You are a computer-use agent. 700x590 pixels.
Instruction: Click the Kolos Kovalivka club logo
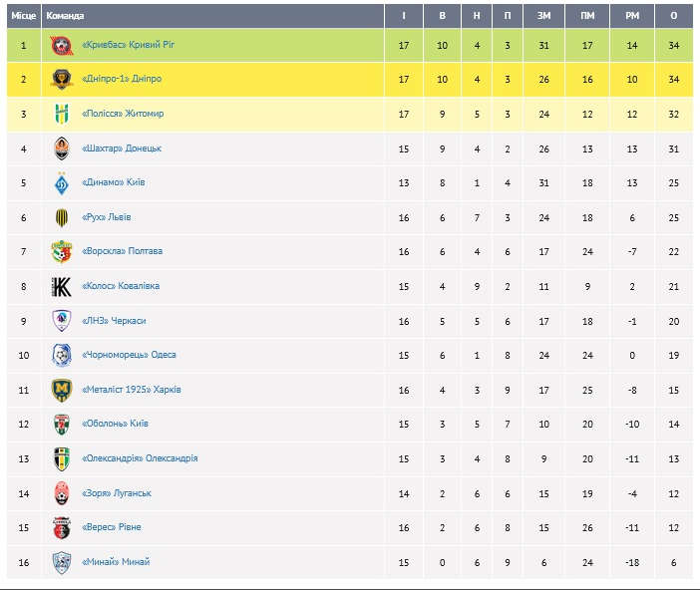click(62, 286)
